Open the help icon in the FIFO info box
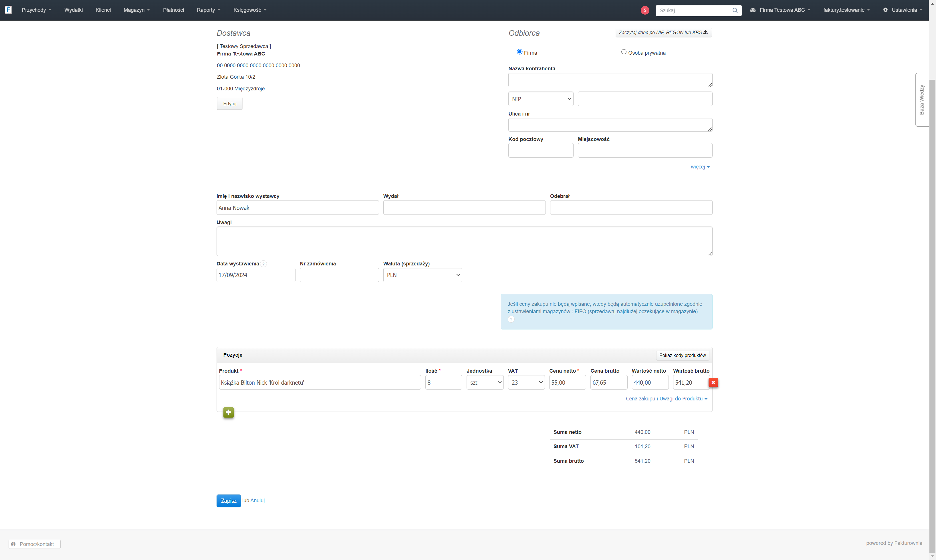Viewport: 936px width, 560px height. click(511, 319)
